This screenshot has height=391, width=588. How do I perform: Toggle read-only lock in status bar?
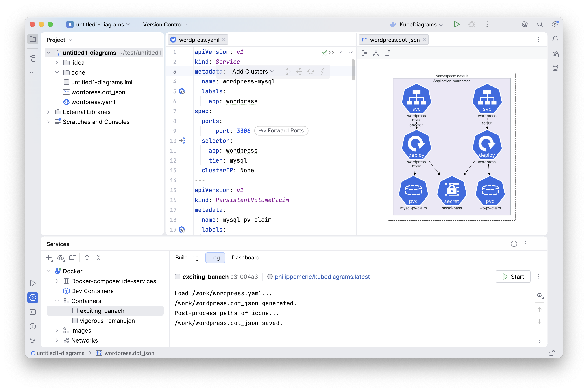tap(552, 353)
